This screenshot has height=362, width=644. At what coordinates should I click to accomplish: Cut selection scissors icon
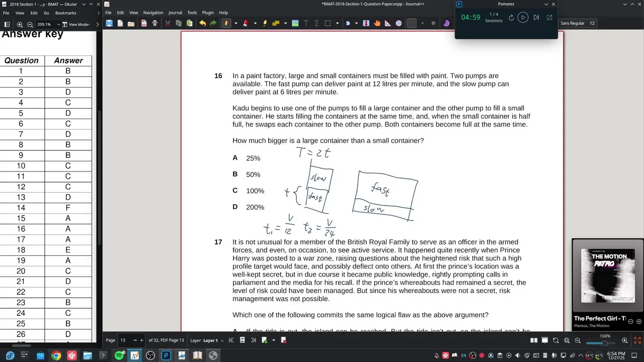pyautogui.click(x=168, y=23)
